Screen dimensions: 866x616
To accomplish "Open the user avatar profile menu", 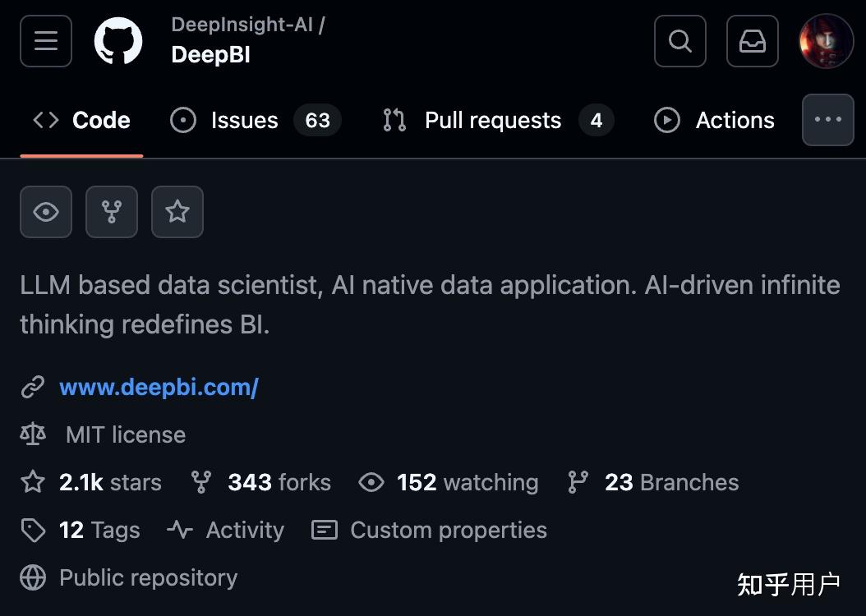I will (x=826, y=41).
